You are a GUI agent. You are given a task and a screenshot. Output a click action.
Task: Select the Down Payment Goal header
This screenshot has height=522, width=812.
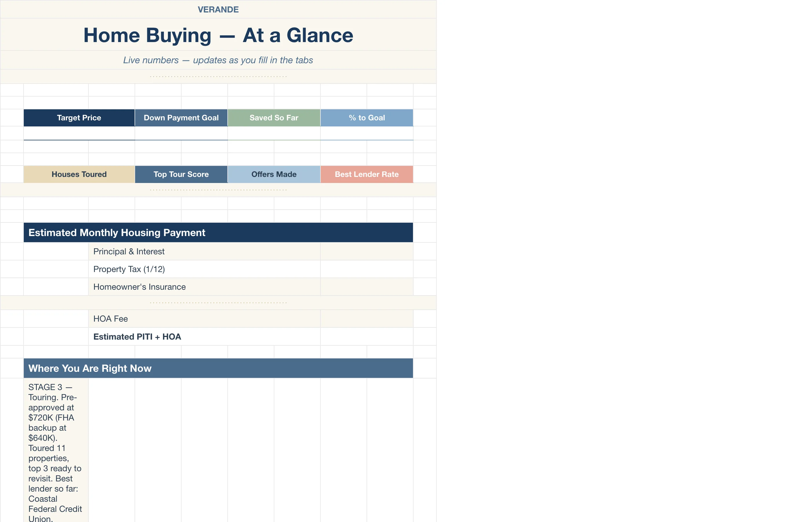(181, 118)
